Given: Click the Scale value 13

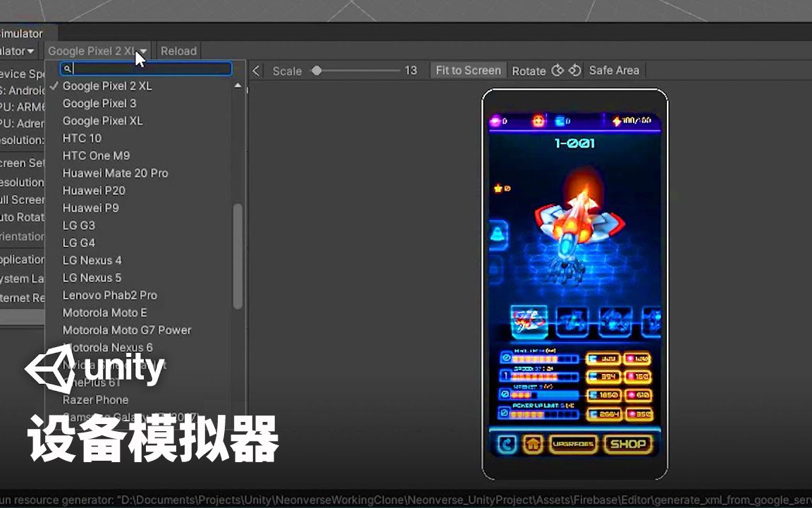Looking at the screenshot, I should 411,71.
